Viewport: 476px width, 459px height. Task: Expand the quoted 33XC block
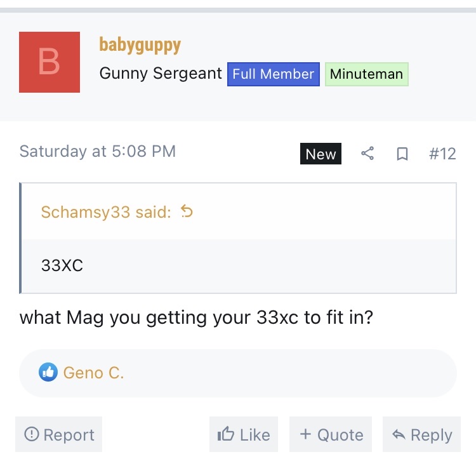coord(239,266)
